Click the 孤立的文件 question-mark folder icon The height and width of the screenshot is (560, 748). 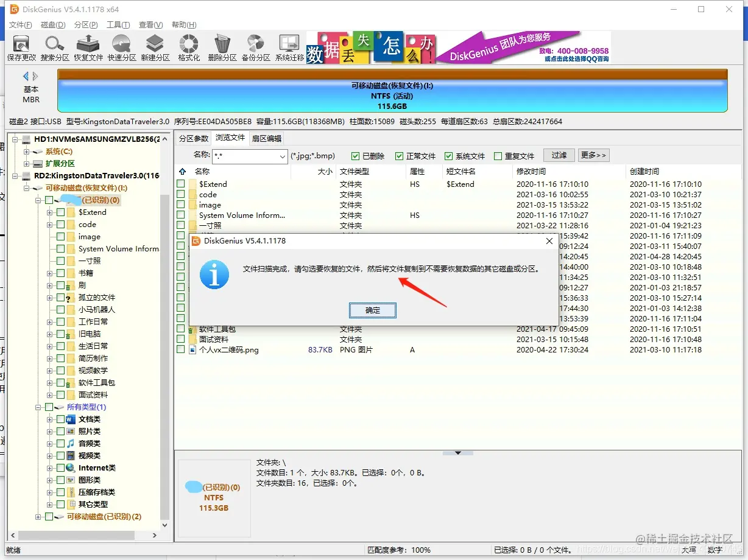click(x=71, y=298)
